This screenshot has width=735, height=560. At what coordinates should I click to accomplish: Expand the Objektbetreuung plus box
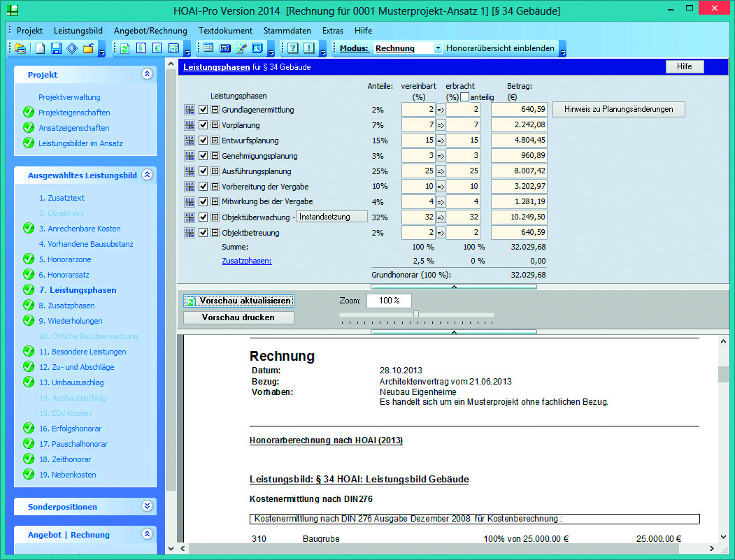[x=215, y=232]
